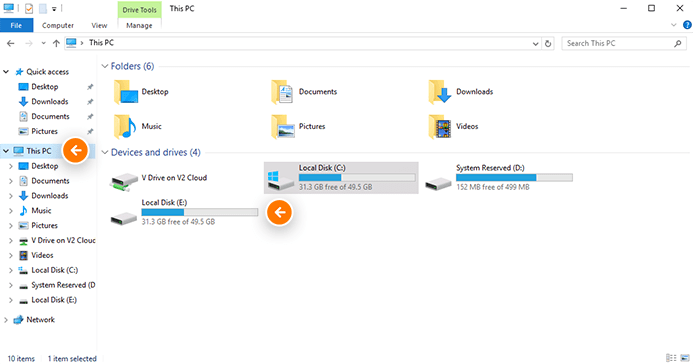Click the Back navigation arrow
The width and height of the screenshot is (693, 364).
[11, 43]
